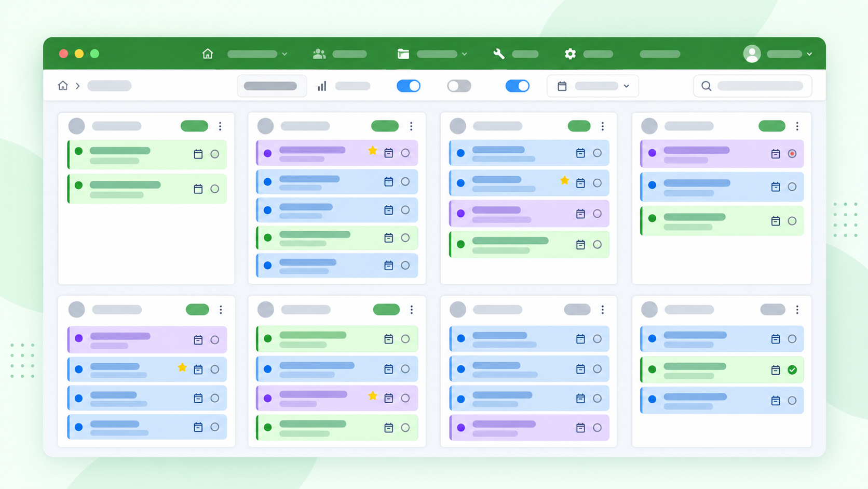This screenshot has width=868, height=489.
Task: Open the three-dot menu on the top-right card
Action: click(797, 126)
